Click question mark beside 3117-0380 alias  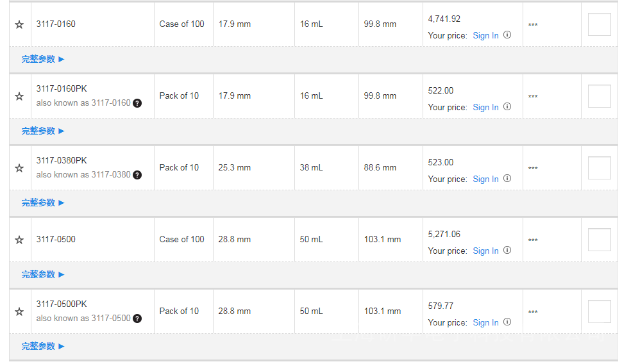137,175
